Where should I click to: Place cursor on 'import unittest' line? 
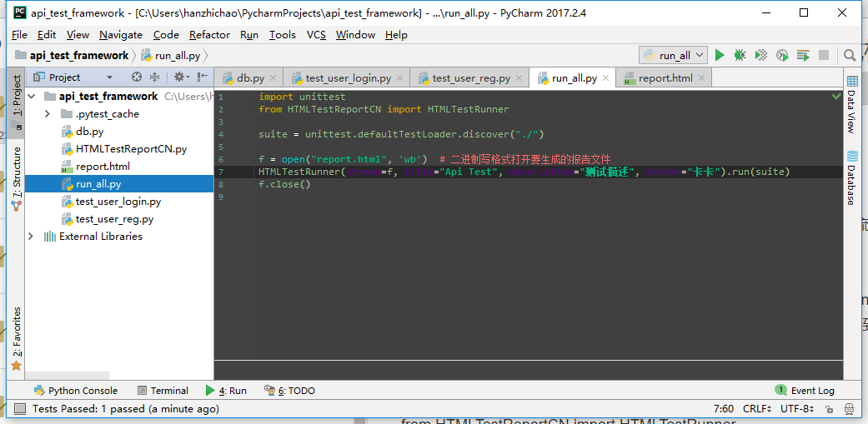point(302,97)
